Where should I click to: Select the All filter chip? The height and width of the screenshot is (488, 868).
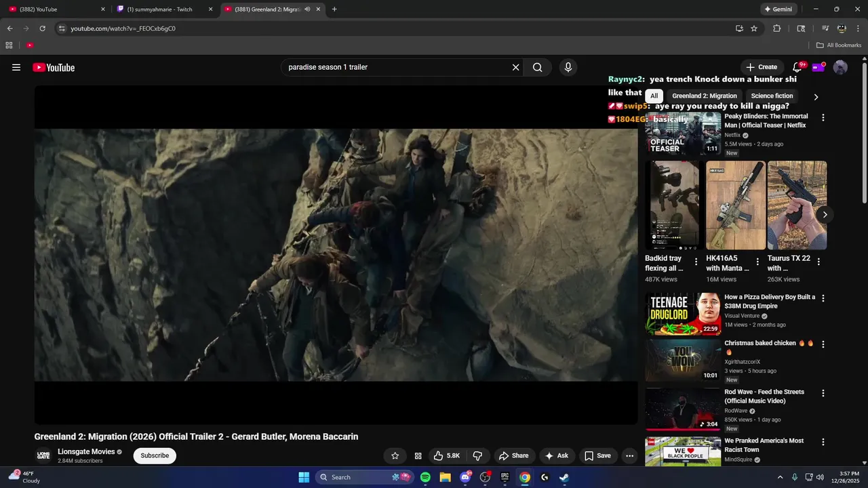654,96
